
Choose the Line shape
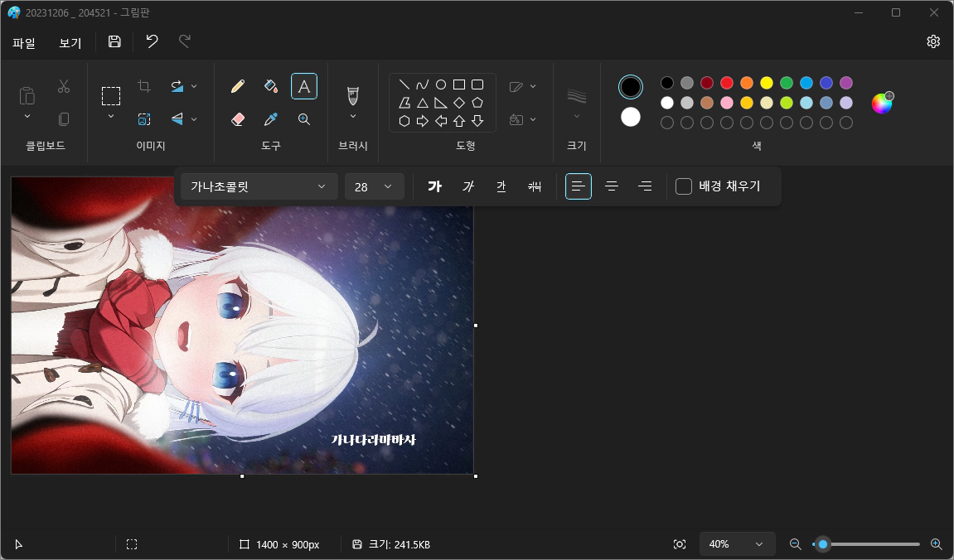coord(404,84)
